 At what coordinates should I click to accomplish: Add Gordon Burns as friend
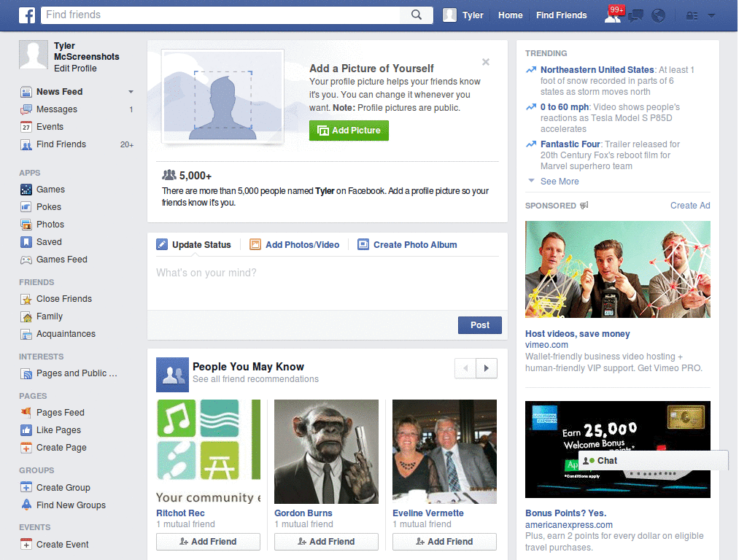click(x=326, y=542)
